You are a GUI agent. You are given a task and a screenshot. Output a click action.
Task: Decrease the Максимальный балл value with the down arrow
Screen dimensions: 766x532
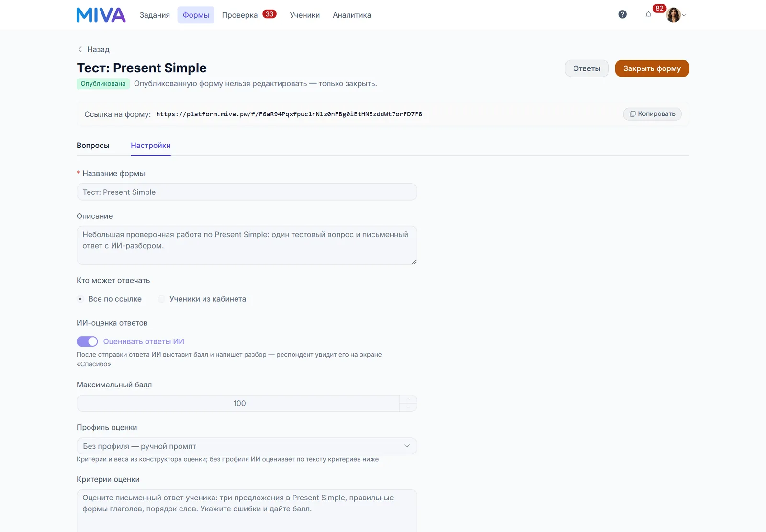click(x=408, y=407)
